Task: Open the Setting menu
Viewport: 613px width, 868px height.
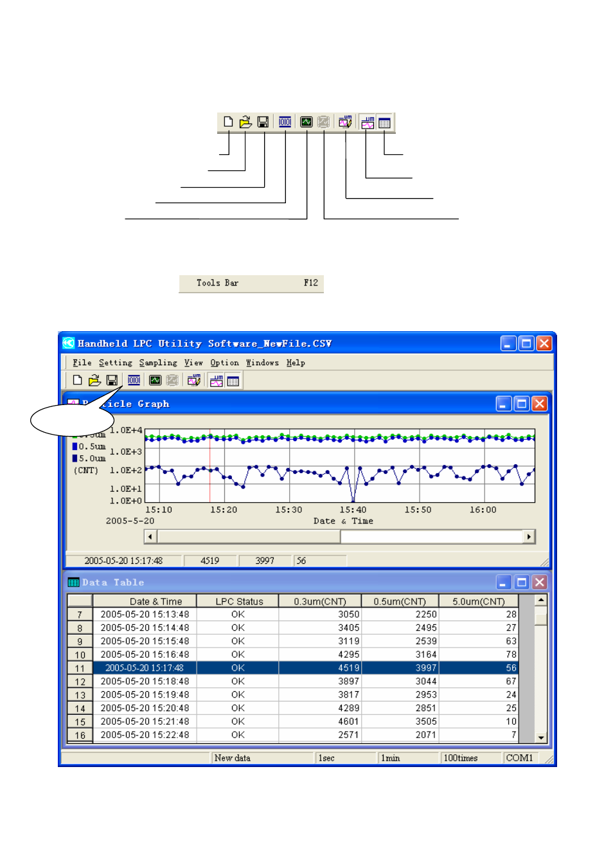Action: point(116,363)
